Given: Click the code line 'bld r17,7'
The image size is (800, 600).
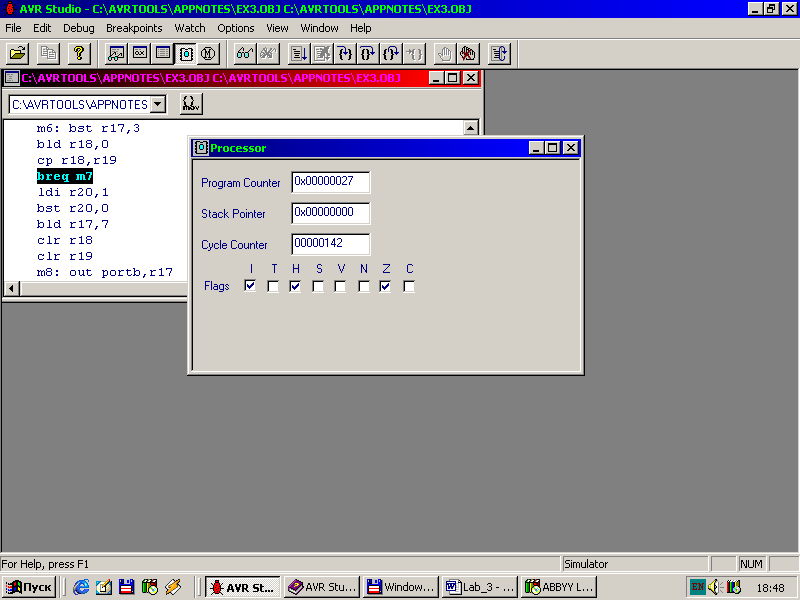Looking at the screenshot, I should pyautogui.click(x=73, y=224).
